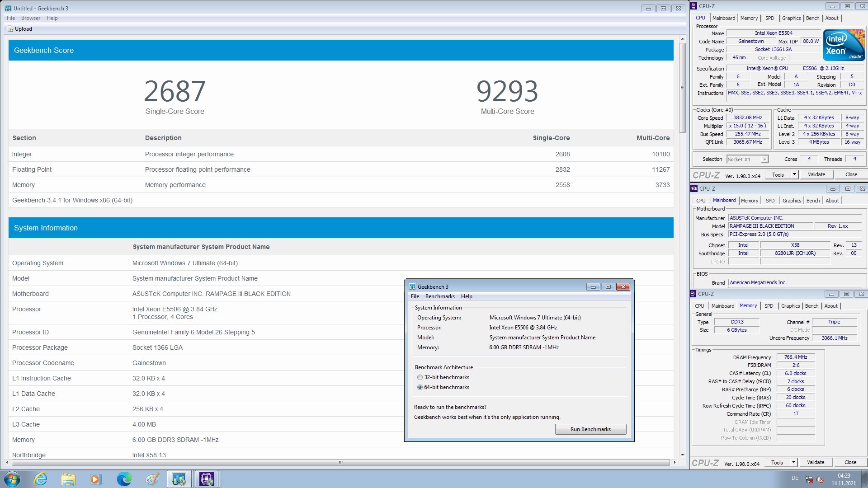This screenshot has width=868, height=488.
Task: Click the Geekbench horizontal scrollbar thumb
Action: [x=340, y=462]
